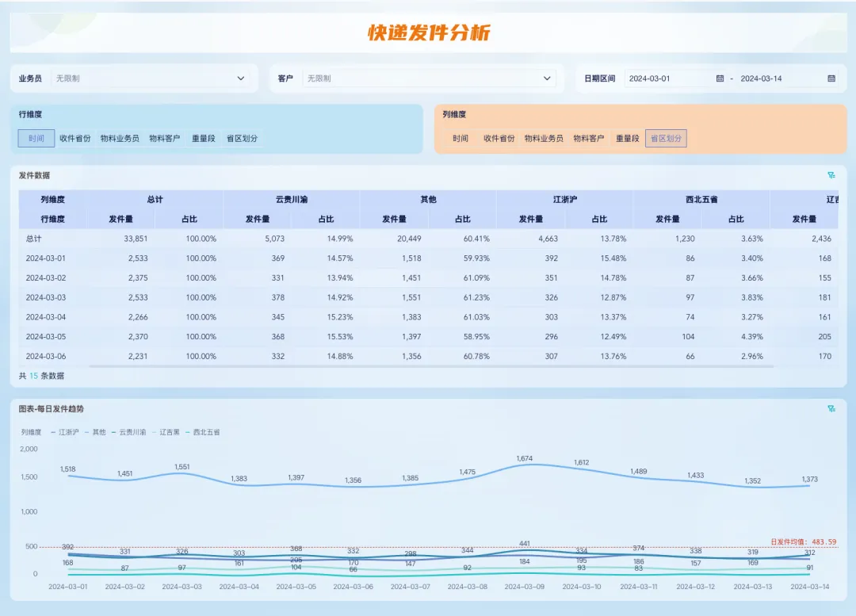Screen dimensions: 856x616
Task: Select 重量段 in 行维度 group
Action: [203, 139]
